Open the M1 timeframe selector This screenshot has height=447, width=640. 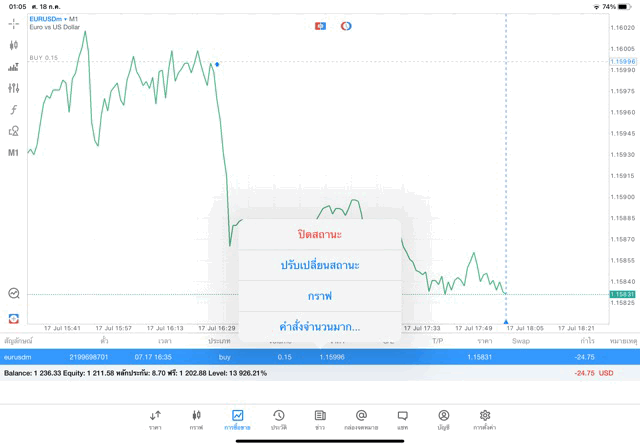pos(14,153)
